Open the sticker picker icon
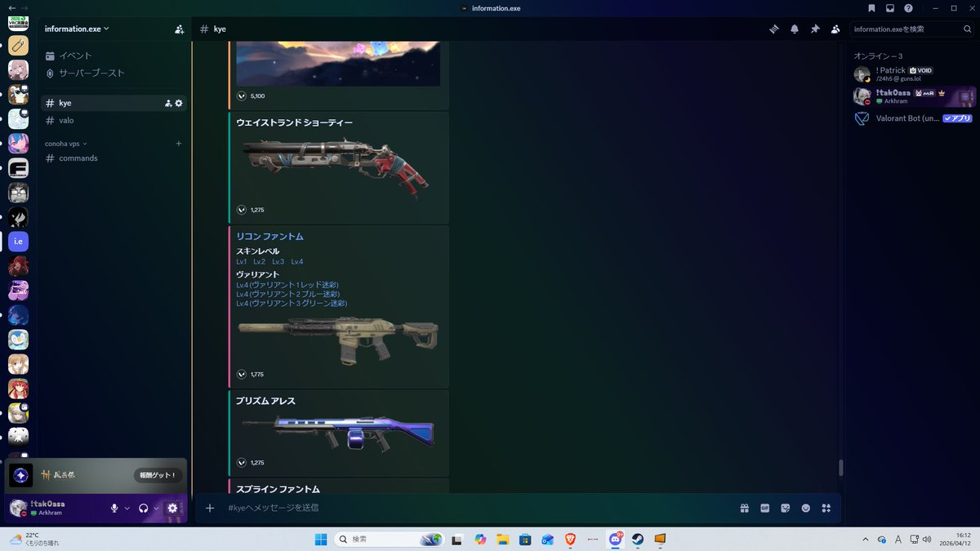980x551 pixels. tap(786, 508)
